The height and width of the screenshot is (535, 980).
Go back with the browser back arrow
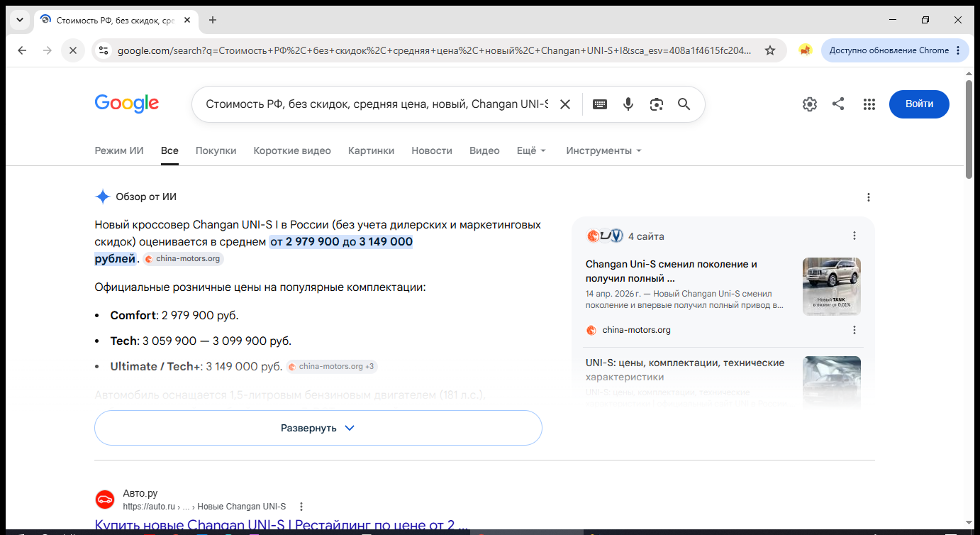[x=22, y=50]
